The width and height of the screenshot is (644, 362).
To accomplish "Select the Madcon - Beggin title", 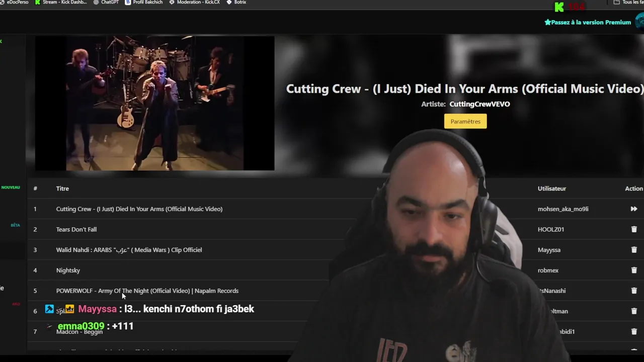I will coord(79,332).
